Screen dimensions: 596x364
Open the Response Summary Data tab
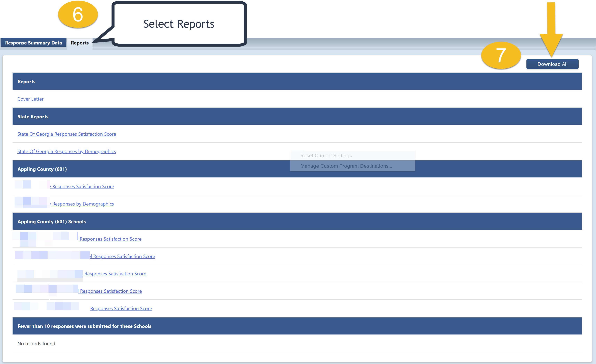point(33,43)
